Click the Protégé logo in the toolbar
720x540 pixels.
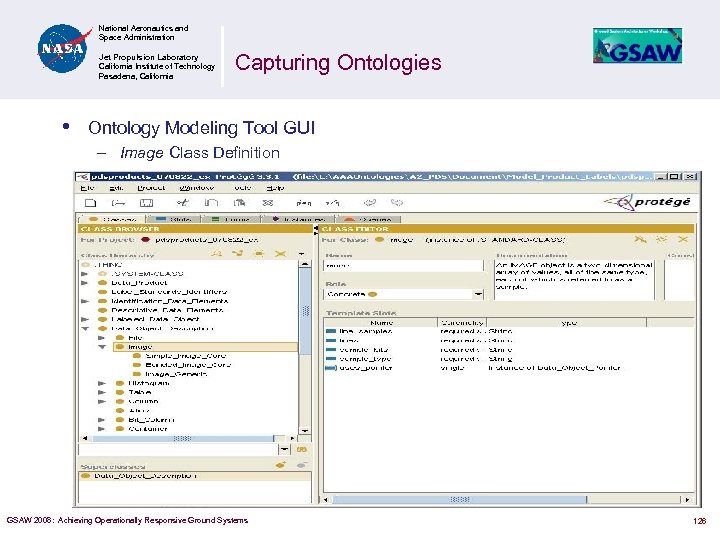point(647,202)
